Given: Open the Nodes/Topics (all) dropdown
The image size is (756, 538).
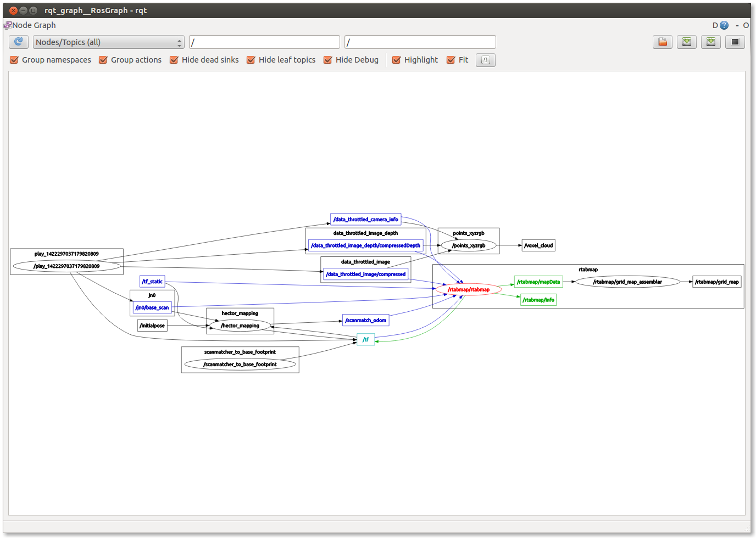Looking at the screenshot, I should (x=109, y=42).
